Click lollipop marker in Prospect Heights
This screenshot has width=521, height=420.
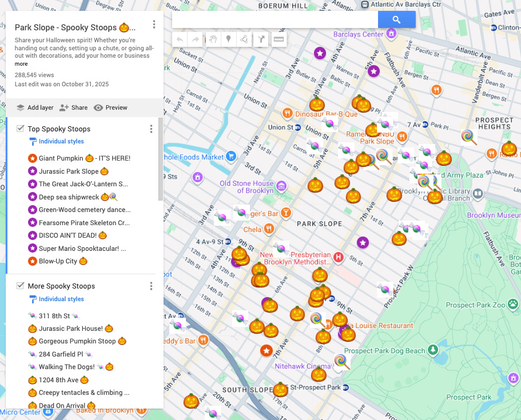tap(469, 137)
